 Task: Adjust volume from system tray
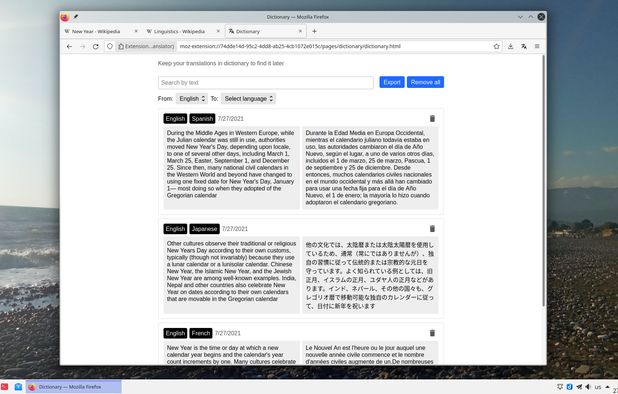588,387
